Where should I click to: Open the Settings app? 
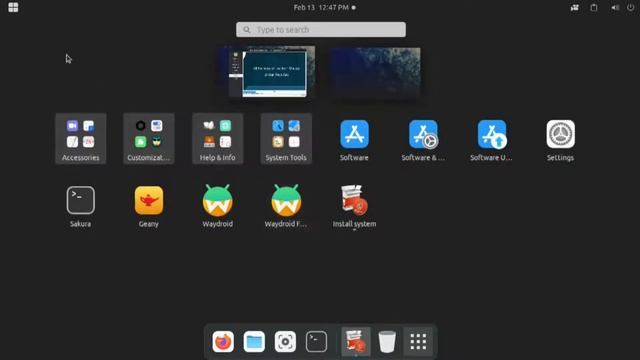pyautogui.click(x=560, y=140)
